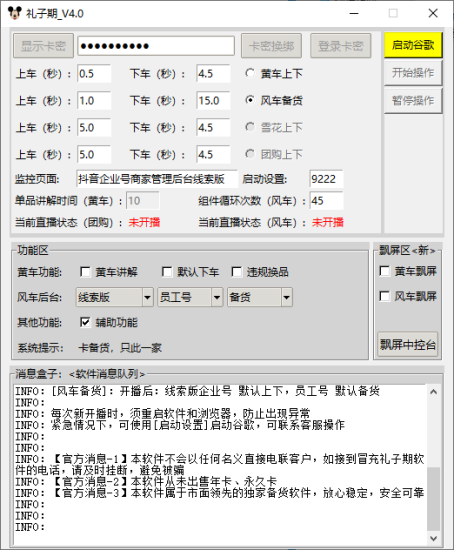Click the 下车 field in 黄车上下 row
454x550 pixels.
coord(213,74)
